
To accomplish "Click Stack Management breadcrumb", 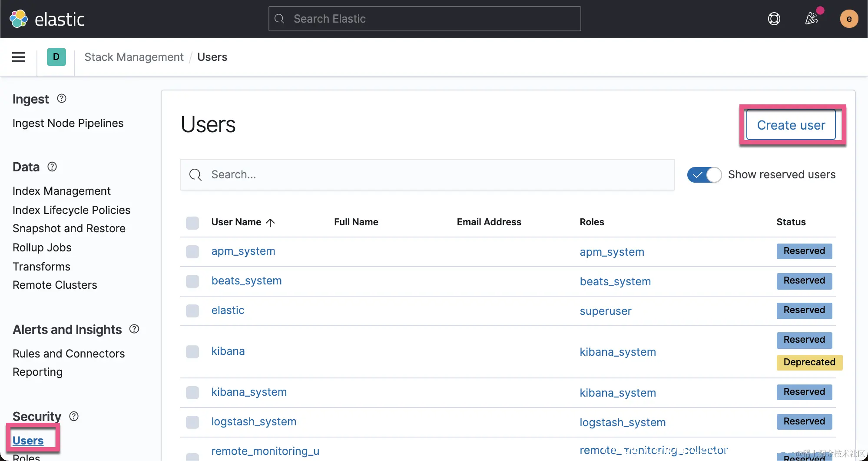I will [x=134, y=57].
